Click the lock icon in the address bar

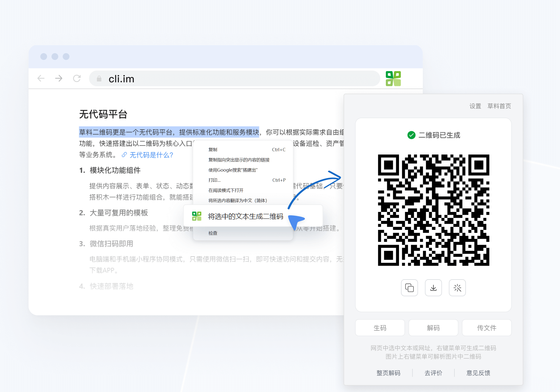99,79
